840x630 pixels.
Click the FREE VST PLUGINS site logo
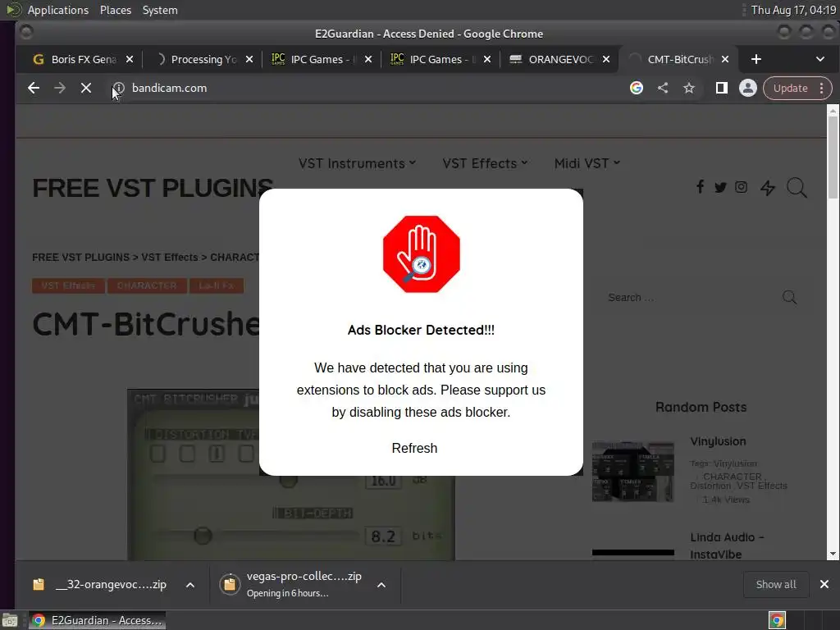click(x=153, y=188)
